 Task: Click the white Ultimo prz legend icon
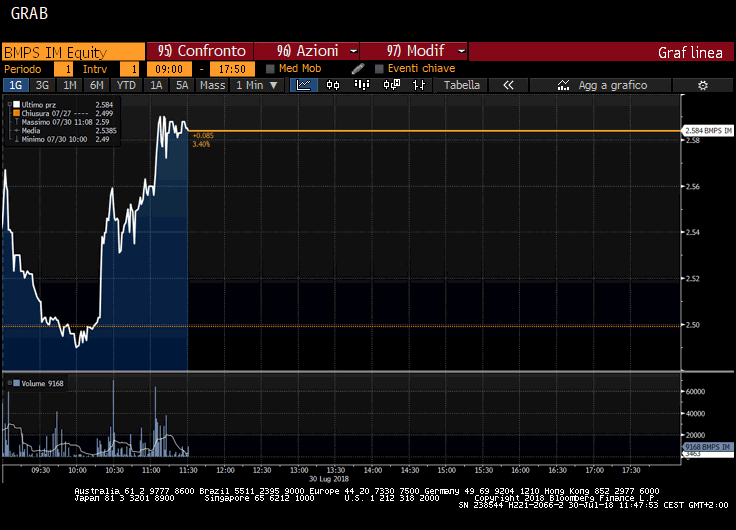click(15, 105)
